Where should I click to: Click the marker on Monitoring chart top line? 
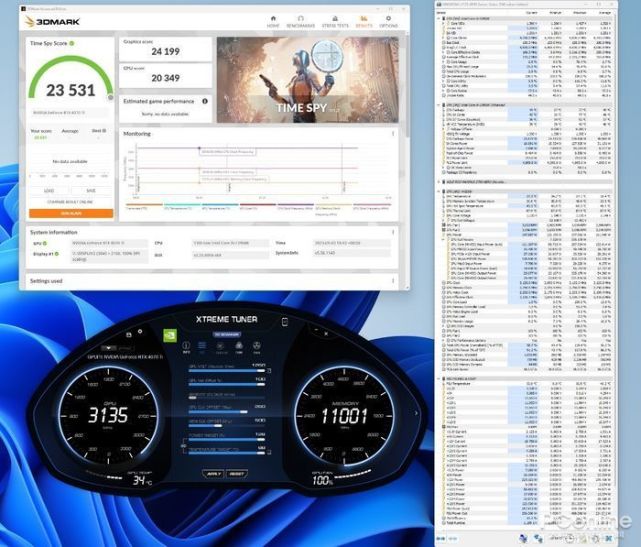pos(199,148)
